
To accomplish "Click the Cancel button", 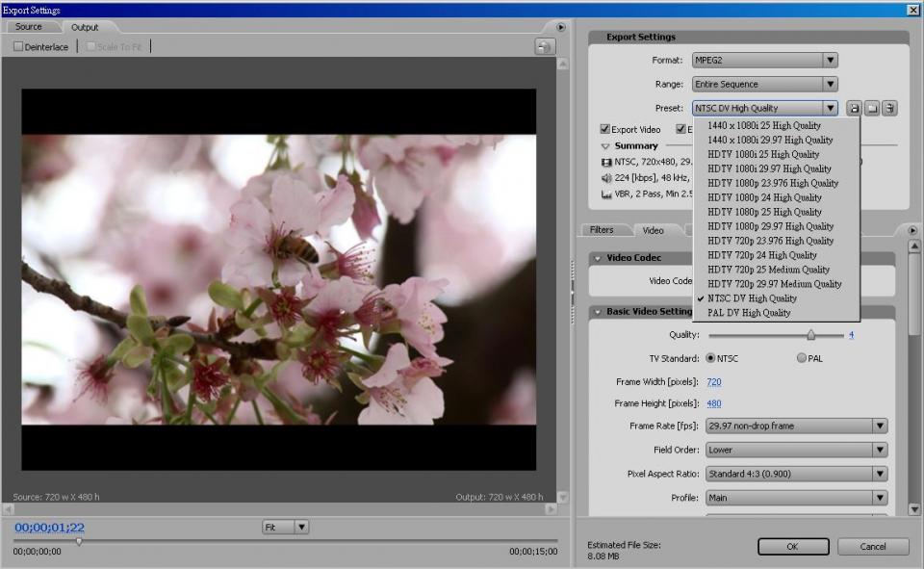I will (873, 547).
